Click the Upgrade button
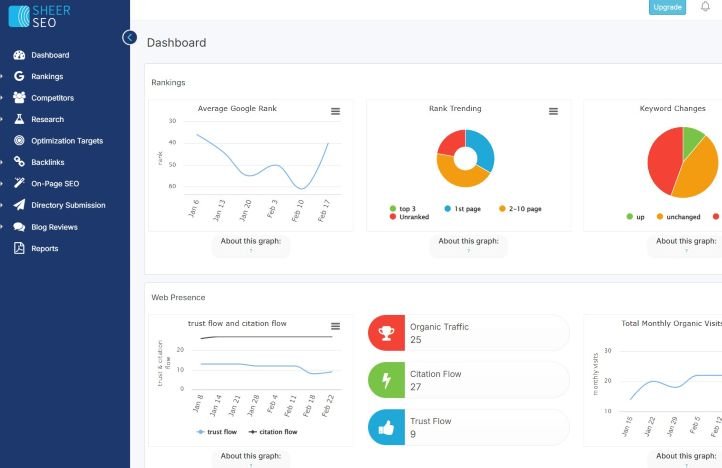 click(x=667, y=7)
